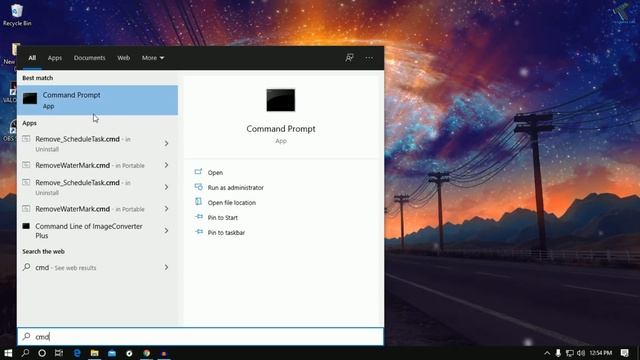Select cmd - See web results
Viewport: 640px width, 360px height.
coord(97,267)
